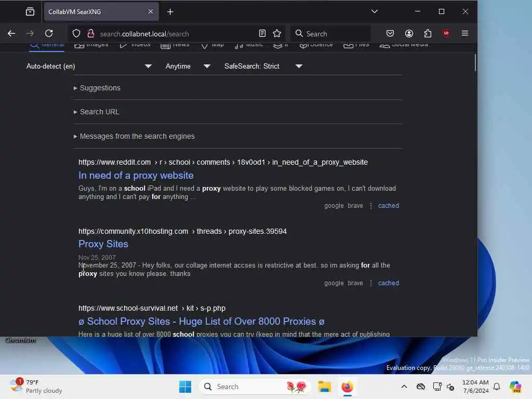Open cached link for reddit result
Screen dimensions: 532x399
[x=389, y=206]
